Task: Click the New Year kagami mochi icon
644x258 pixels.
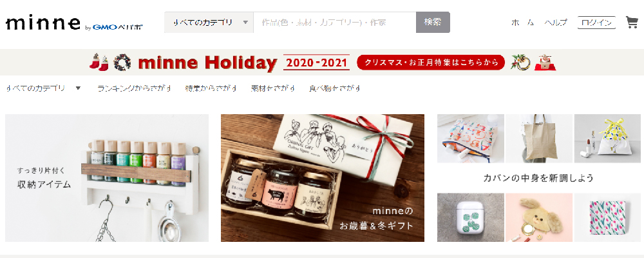Action: 545,62
